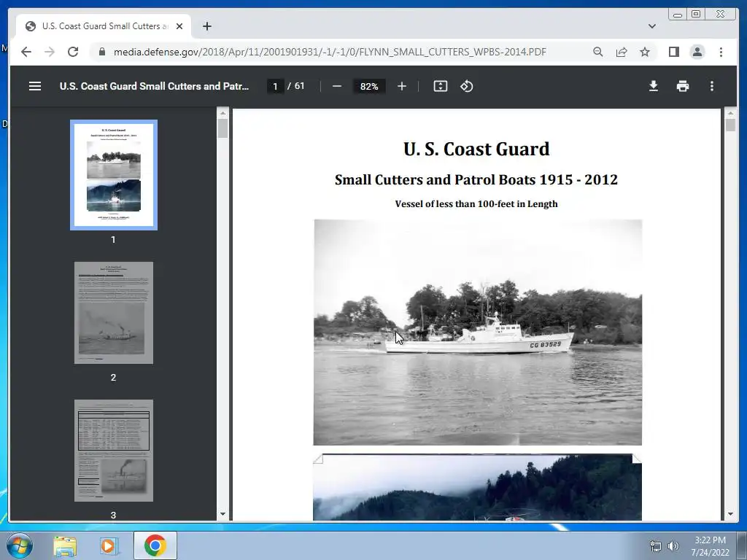Open page 1 thumbnail
The height and width of the screenshot is (560, 747).
click(113, 175)
